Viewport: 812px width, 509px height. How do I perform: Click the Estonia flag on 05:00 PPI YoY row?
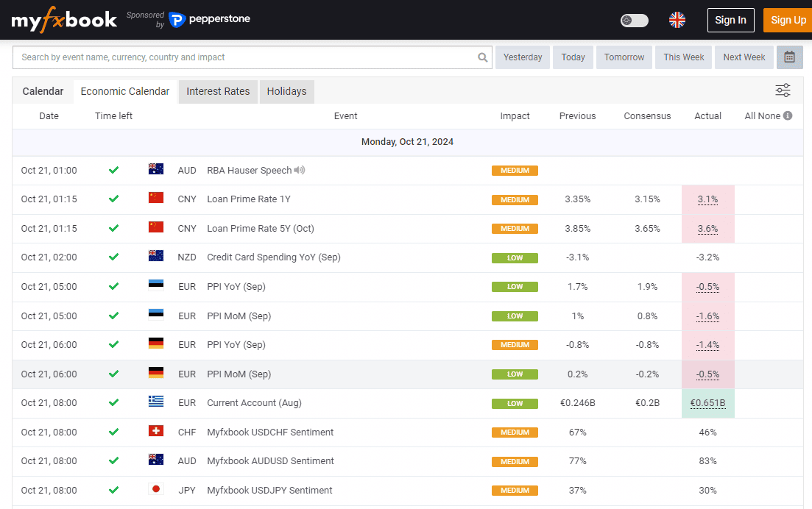point(156,285)
